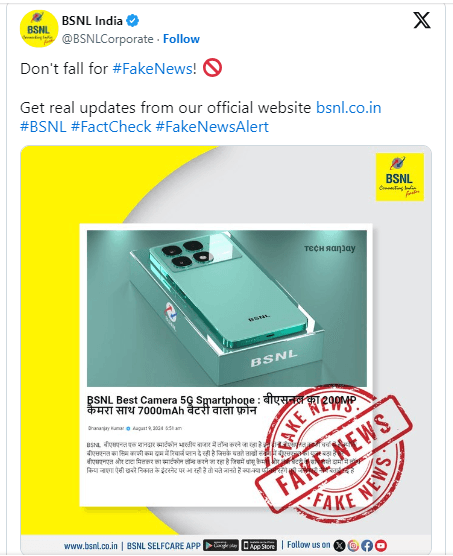
Task: Click the Facebook icon in footer
Action: 367,545
